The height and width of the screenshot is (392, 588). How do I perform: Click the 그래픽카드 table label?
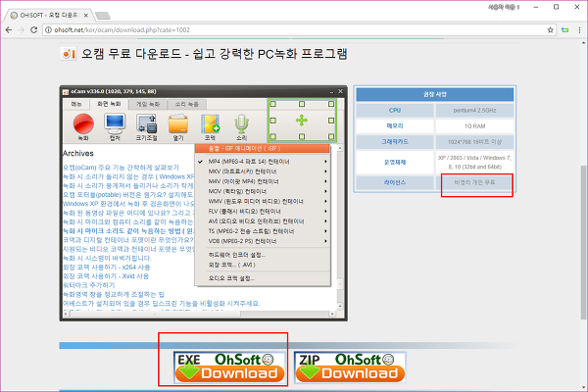(395, 142)
